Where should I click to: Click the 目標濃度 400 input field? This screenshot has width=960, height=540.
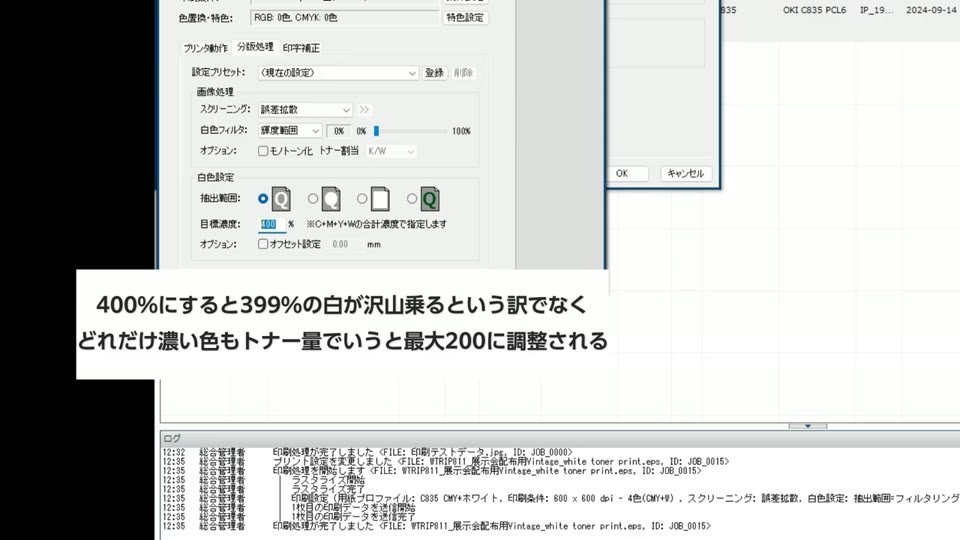coord(272,224)
